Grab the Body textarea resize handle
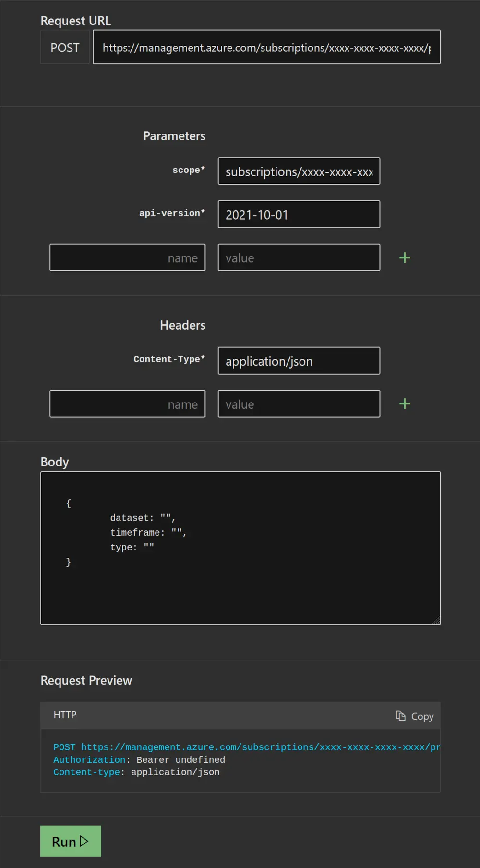The width and height of the screenshot is (480, 868). coord(436,621)
